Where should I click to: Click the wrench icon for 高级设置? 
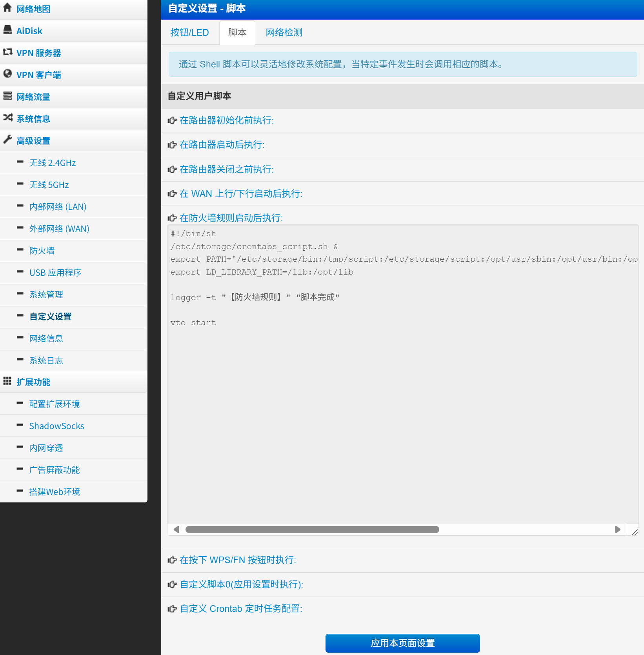[x=7, y=140]
